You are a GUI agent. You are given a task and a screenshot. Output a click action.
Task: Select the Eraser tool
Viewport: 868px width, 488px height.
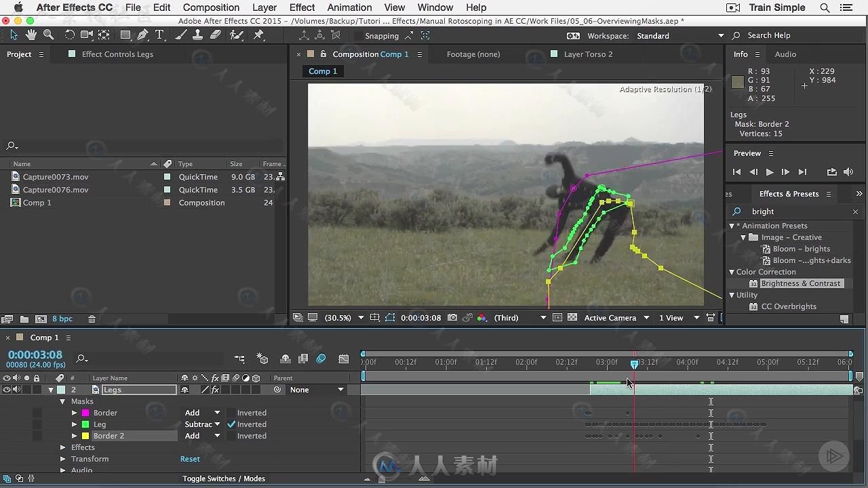216,35
